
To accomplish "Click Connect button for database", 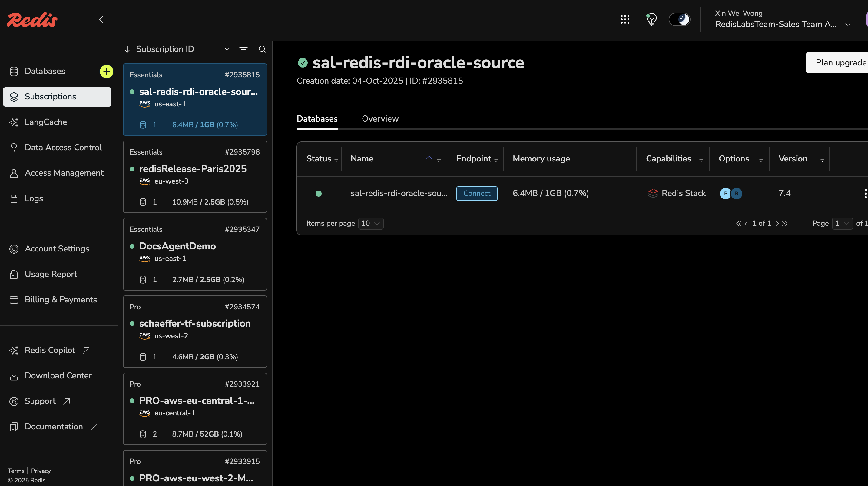I will [x=477, y=193].
